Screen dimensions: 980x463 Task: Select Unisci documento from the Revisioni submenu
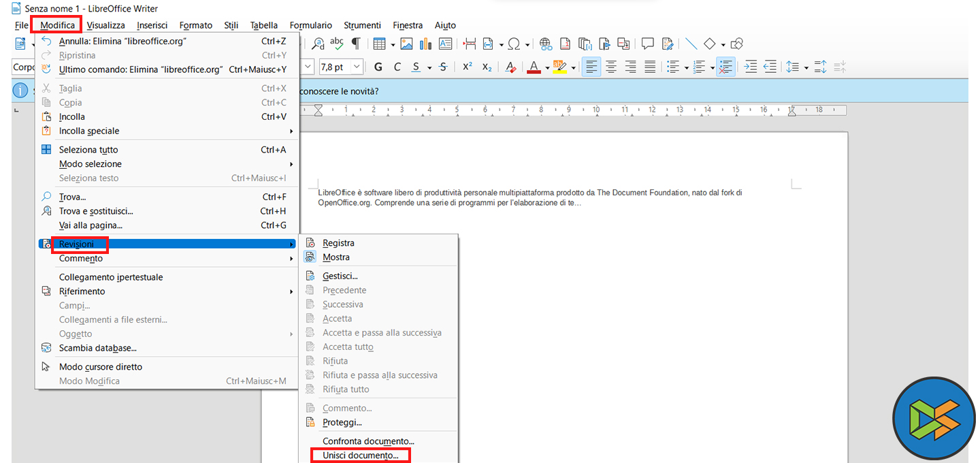(361, 456)
